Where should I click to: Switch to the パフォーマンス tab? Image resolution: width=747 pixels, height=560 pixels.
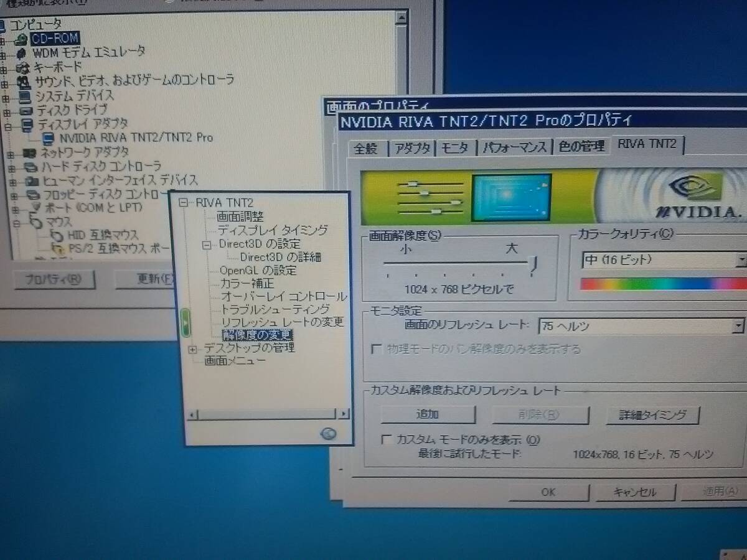pyautogui.click(x=515, y=147)
